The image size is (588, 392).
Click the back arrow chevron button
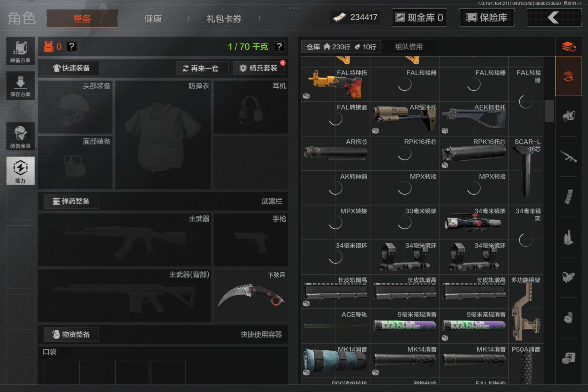click(x=554, y=18)
